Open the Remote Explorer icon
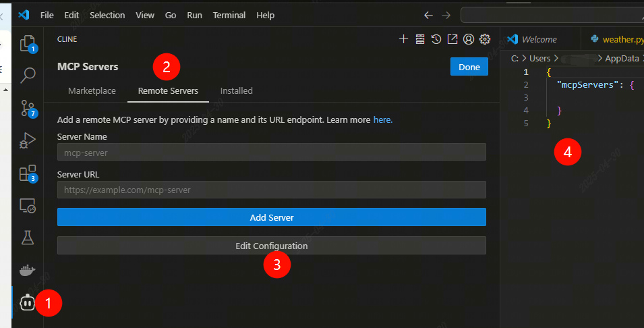 click(x=28, y=206)
